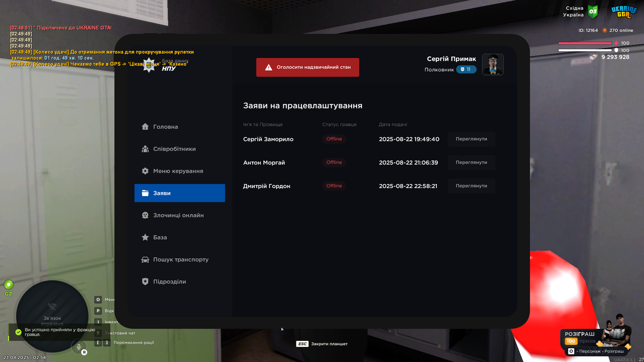
Task: Open the Підрозділи section
Action: click(x=180, y=282)
